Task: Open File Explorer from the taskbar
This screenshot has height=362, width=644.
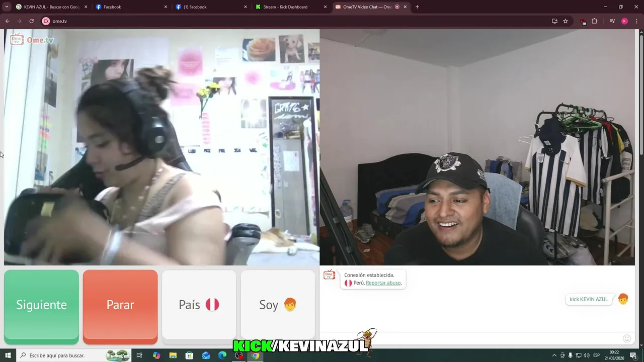Action: tap(173, 355)
